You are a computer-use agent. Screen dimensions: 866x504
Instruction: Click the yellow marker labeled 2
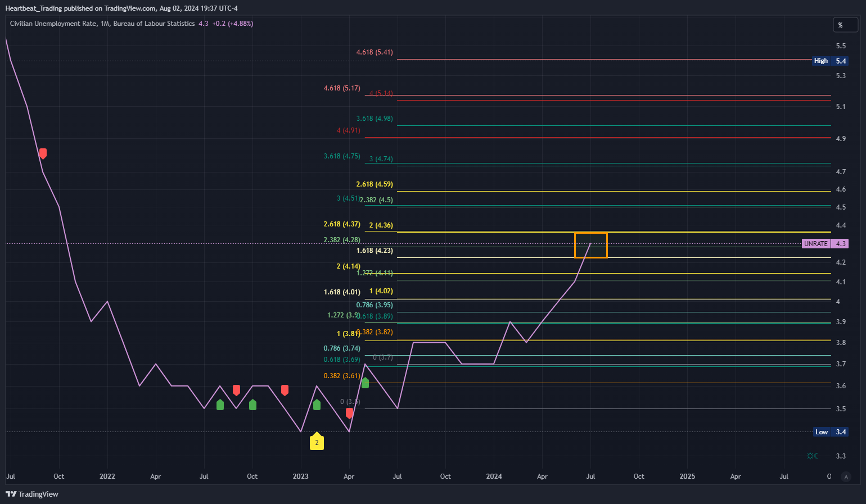[x=317, y=442]
